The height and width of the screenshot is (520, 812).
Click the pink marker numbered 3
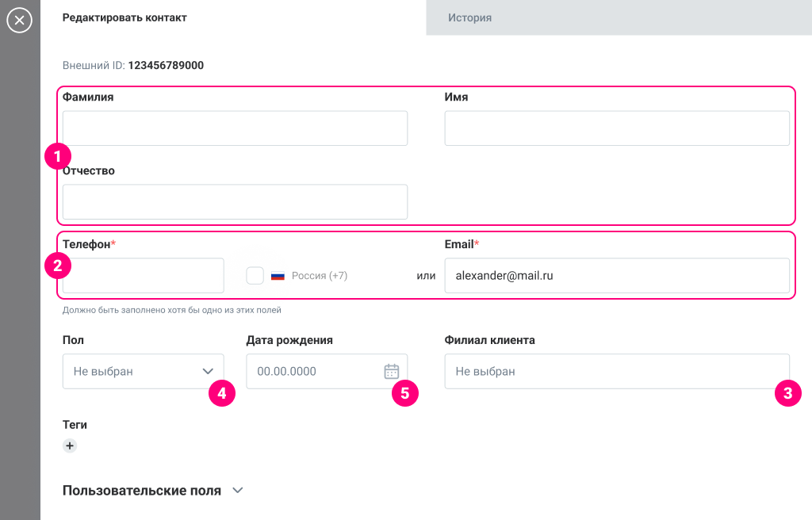point(787,392)
